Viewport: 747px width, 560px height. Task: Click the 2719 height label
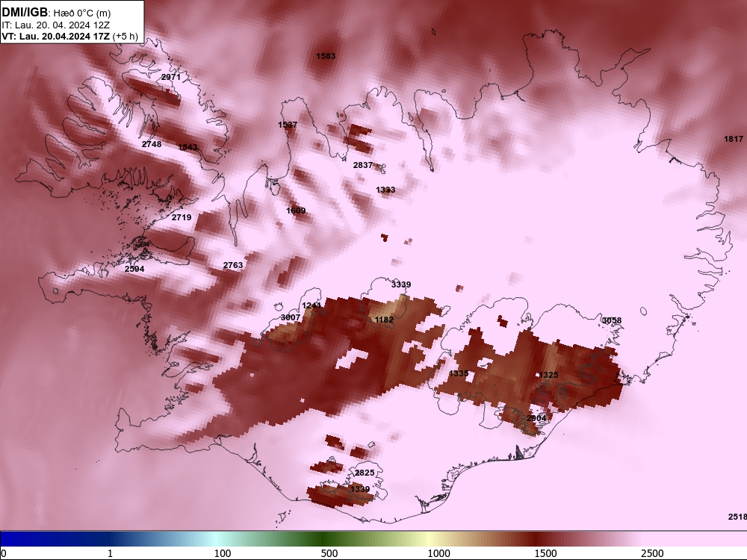(x=182, y=217)
